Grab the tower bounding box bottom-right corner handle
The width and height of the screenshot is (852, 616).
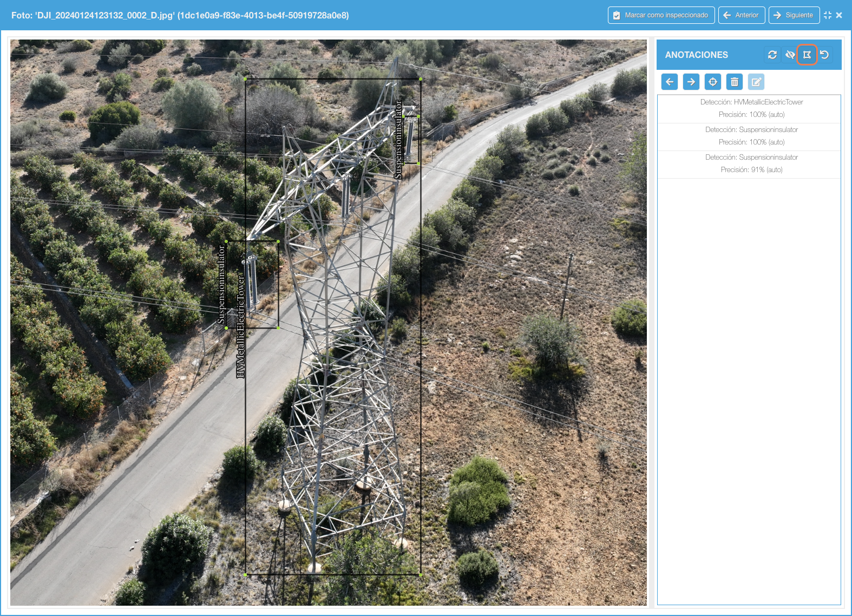pyautogui.click(x=421, y=575)
